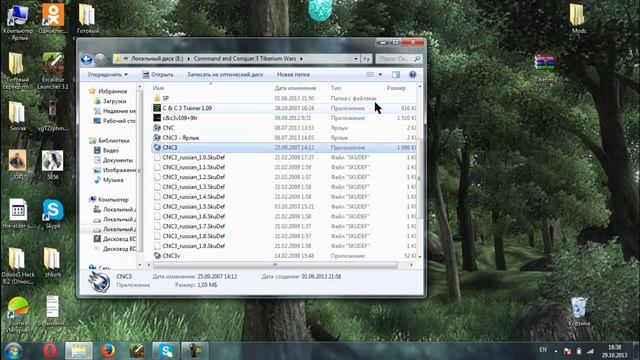The height and width of the screenshot is (360, 640).
Task: Click the horizontal scrollbar of file list
Action: point(275,265)
